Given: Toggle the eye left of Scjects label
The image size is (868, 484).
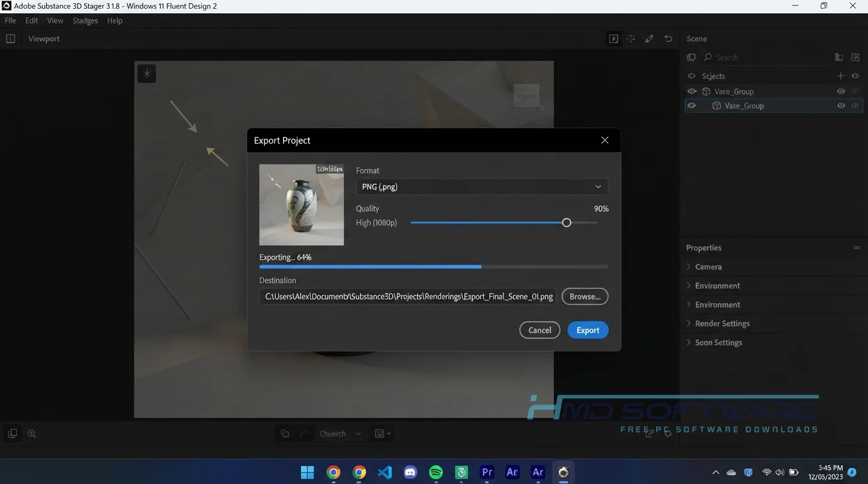Looking at the screenshot, I should click(691, 76).
